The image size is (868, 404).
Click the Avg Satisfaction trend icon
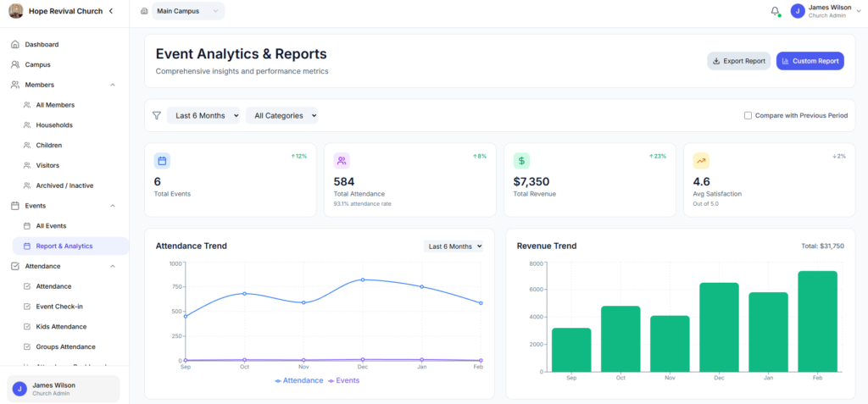[701, 161]
